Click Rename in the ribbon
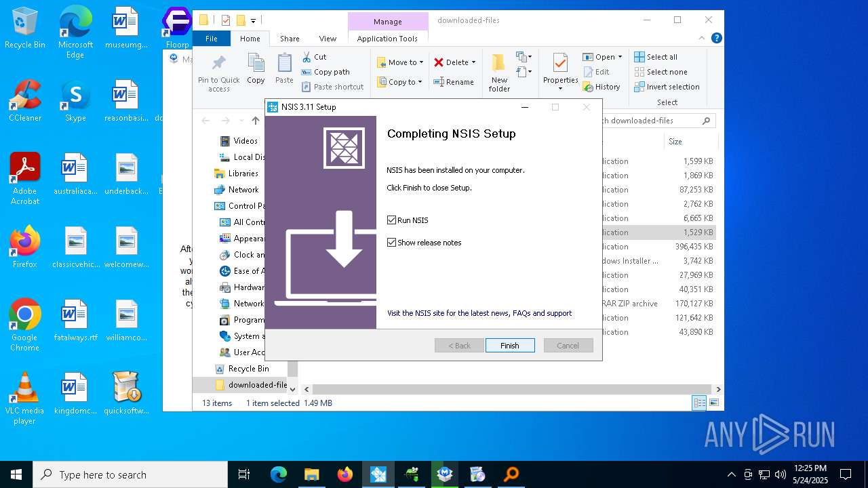This screenshot has height=488, width=868. (454, 82)
